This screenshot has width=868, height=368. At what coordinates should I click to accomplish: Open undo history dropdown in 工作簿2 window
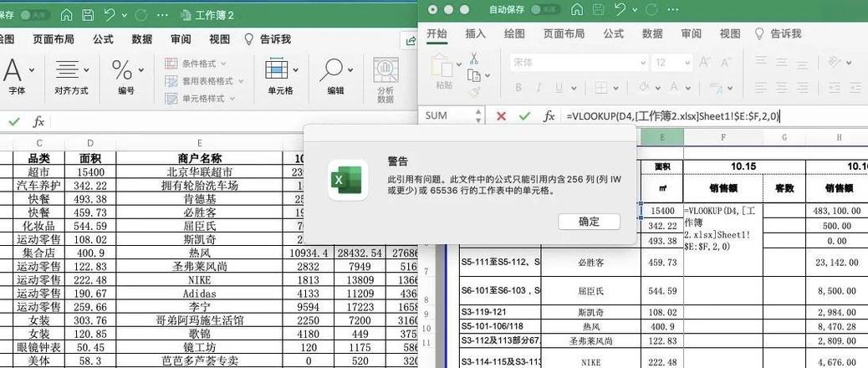click(x=124, y=16)
